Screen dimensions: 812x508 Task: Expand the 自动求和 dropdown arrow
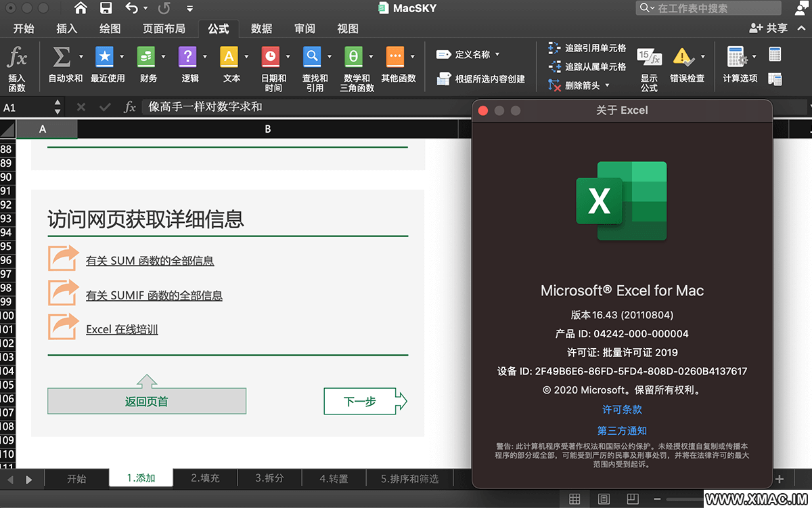(x=81, y=57)
